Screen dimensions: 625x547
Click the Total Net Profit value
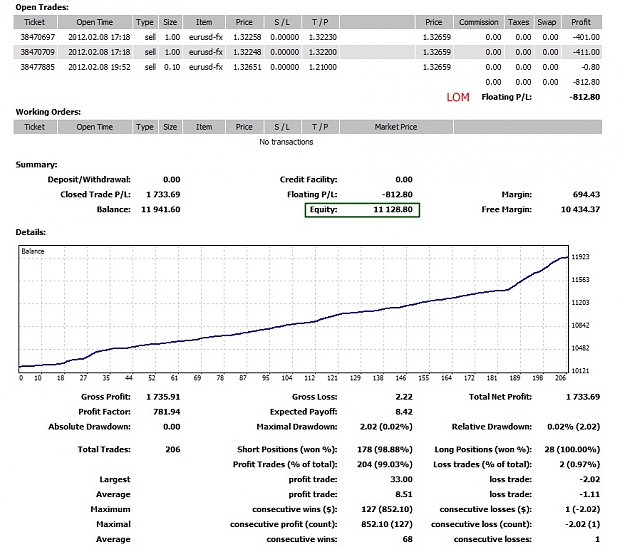coord(583,397)
